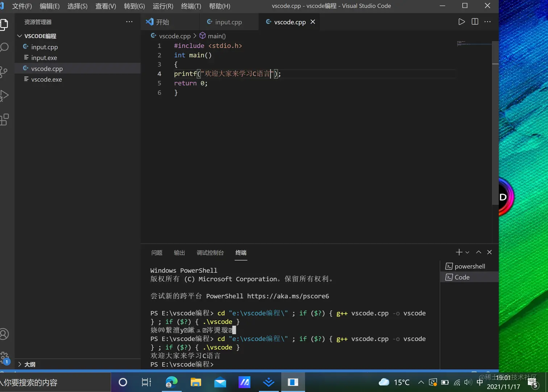Viewport: 548px width, 392px height.
Task: Click the return 0; code line
Action: pyautogui.click(x=191, y=83)
